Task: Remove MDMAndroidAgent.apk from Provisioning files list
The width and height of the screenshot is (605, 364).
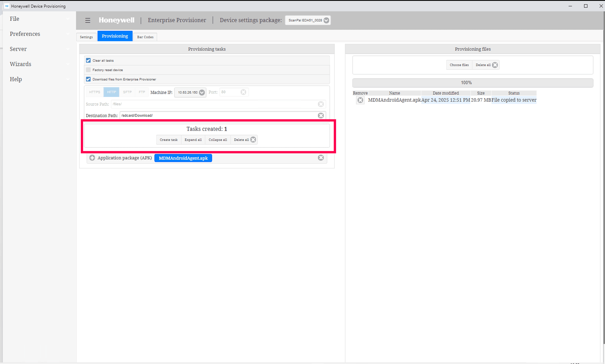Action: pos(360,100)
